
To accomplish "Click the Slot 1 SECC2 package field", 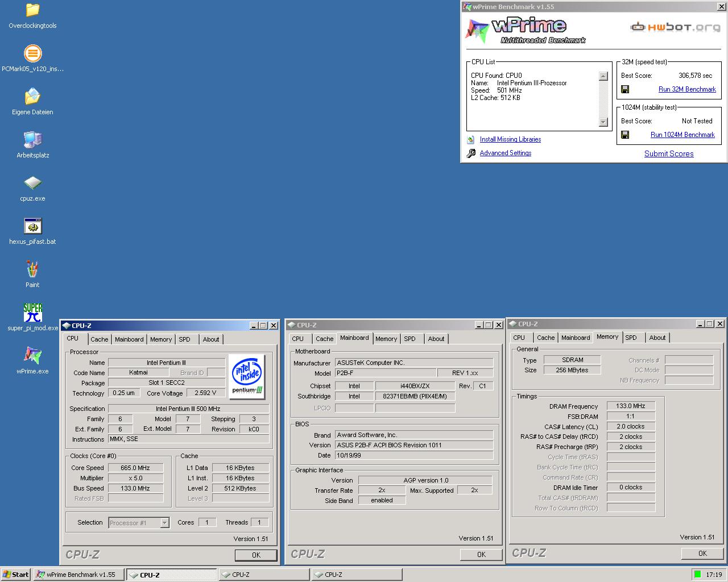I will tap(167, 383).
